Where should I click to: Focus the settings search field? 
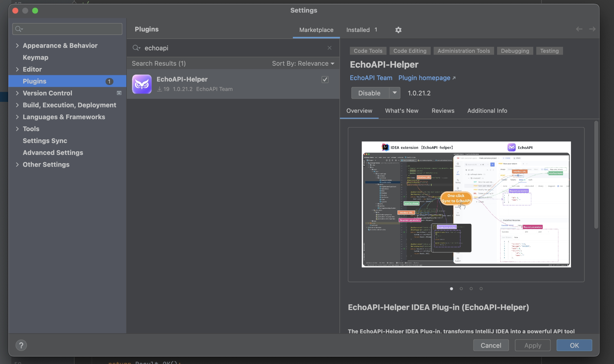(x=68, y=29)
